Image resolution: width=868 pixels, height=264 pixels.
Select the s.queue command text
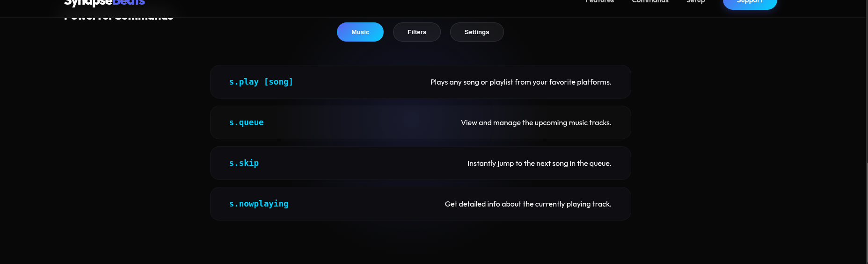coord(246,122)
